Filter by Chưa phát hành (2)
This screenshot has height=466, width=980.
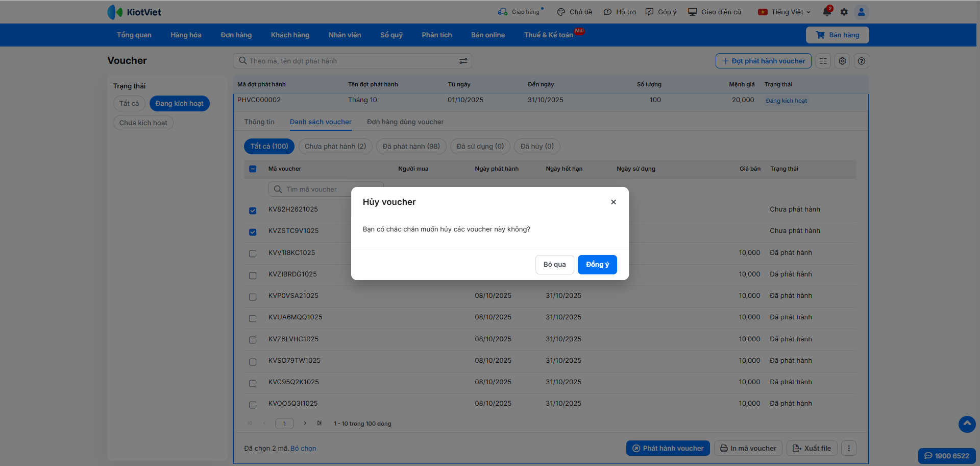[335, 146]
